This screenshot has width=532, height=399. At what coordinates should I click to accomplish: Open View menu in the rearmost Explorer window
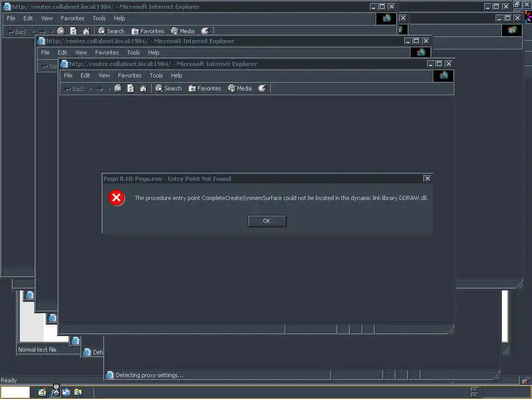point(47,18)
